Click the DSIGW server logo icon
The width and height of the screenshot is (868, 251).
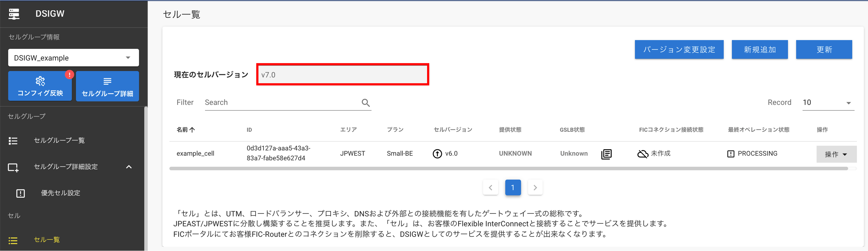tap(14, 14)
